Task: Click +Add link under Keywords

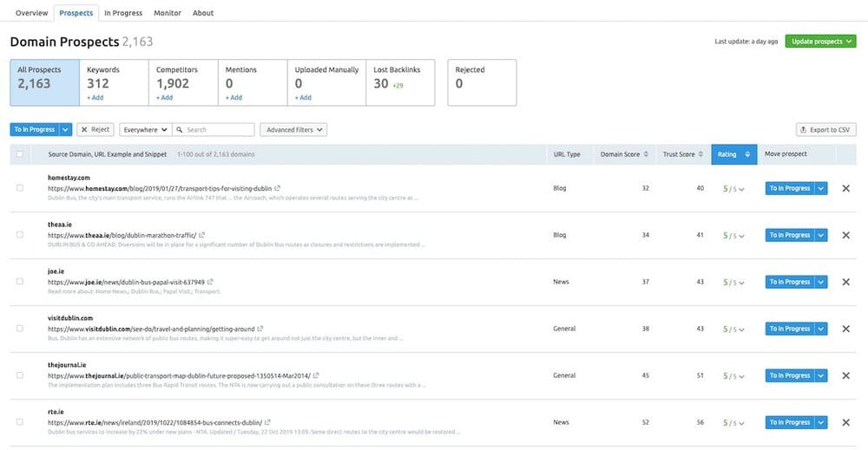Action: tap(95, 98)
